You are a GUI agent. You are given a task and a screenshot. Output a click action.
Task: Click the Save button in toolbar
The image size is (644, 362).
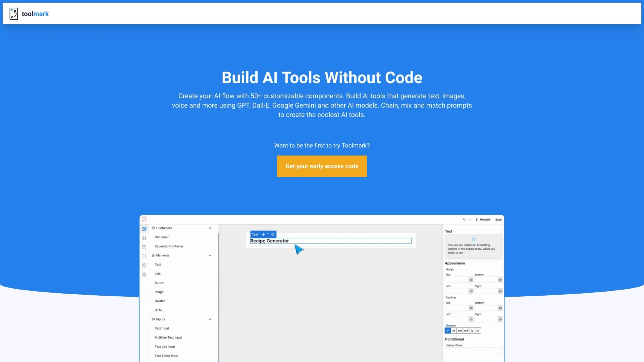(x=498, y=220)
